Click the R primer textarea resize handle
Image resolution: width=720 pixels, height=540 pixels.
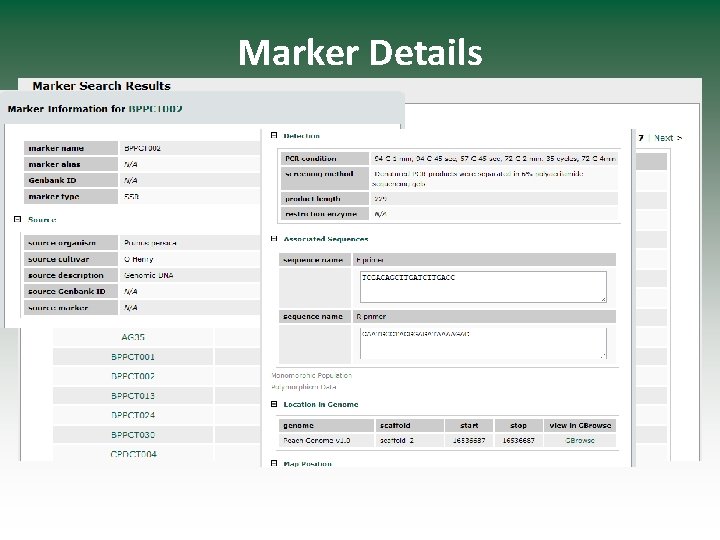(x=603, y=355)
